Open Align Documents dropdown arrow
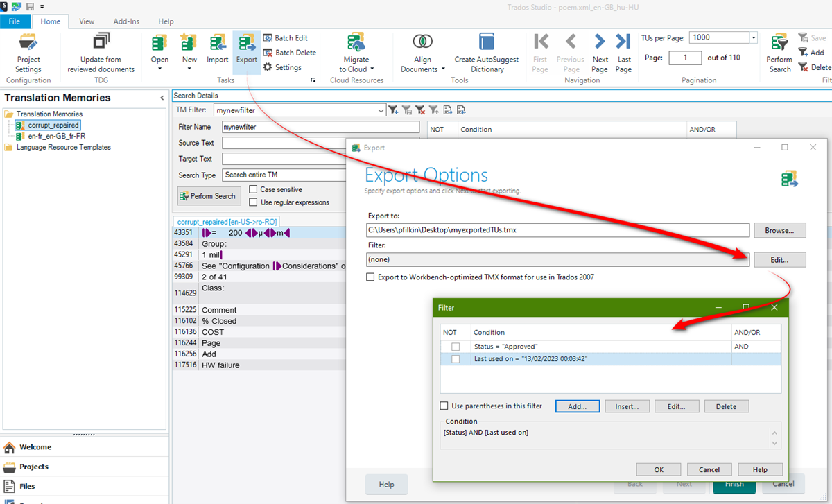 pos(444,69)
